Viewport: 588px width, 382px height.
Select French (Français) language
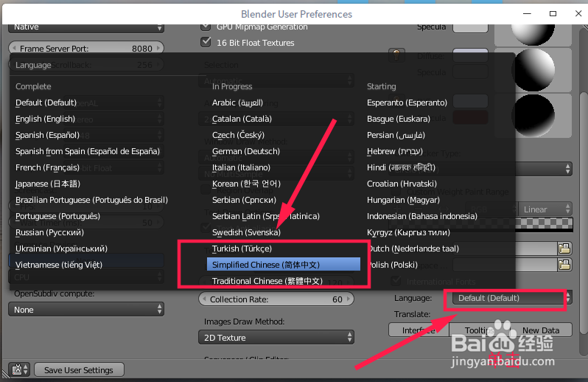[x=47, y=167]
